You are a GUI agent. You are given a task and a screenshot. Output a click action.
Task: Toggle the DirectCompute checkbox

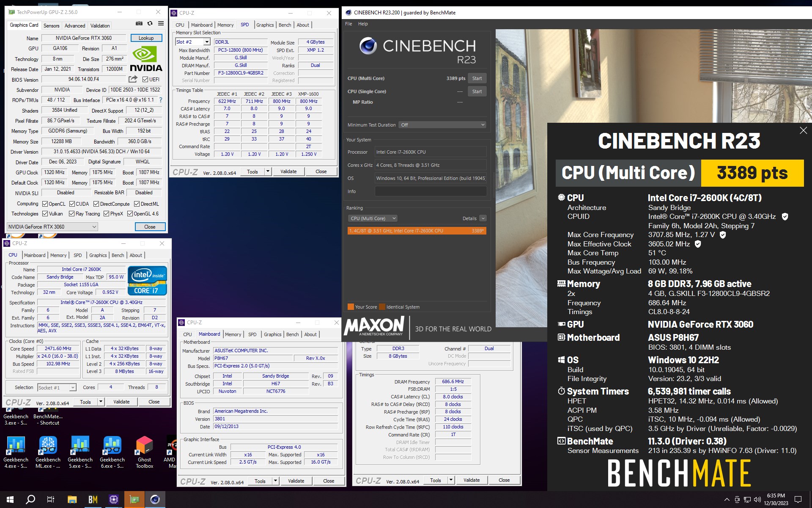point(96,204)
